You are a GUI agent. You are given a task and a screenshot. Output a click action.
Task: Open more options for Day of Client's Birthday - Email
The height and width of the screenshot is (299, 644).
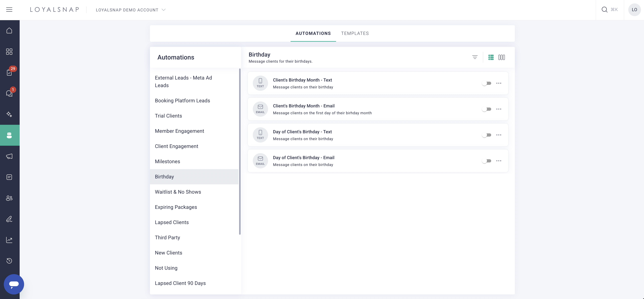pyautogui.click(x=499, y=161)
